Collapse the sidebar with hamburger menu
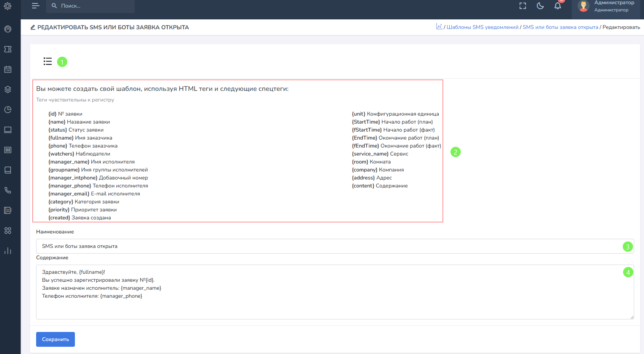 pos(36,6)
